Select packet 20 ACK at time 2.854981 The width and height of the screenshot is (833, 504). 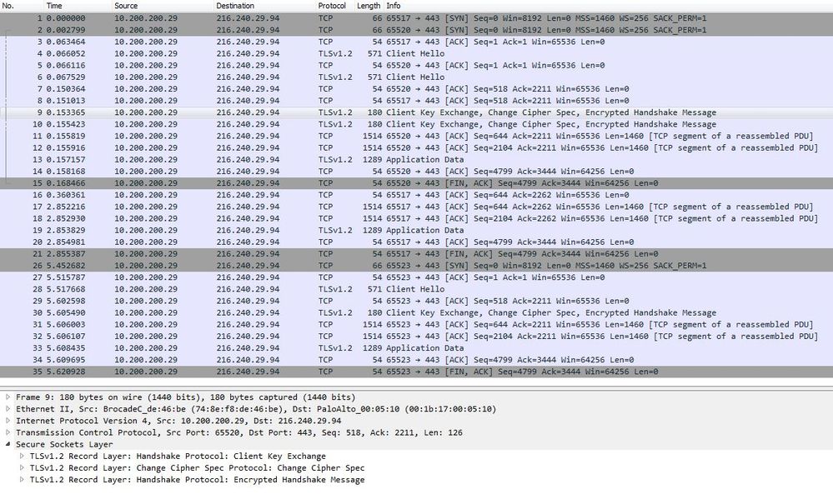pos(417,242)
